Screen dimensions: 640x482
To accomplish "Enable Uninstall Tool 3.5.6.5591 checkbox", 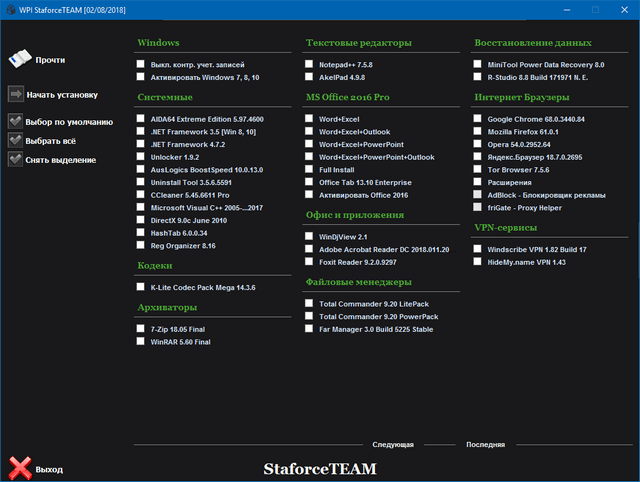I will pos(140,182).
